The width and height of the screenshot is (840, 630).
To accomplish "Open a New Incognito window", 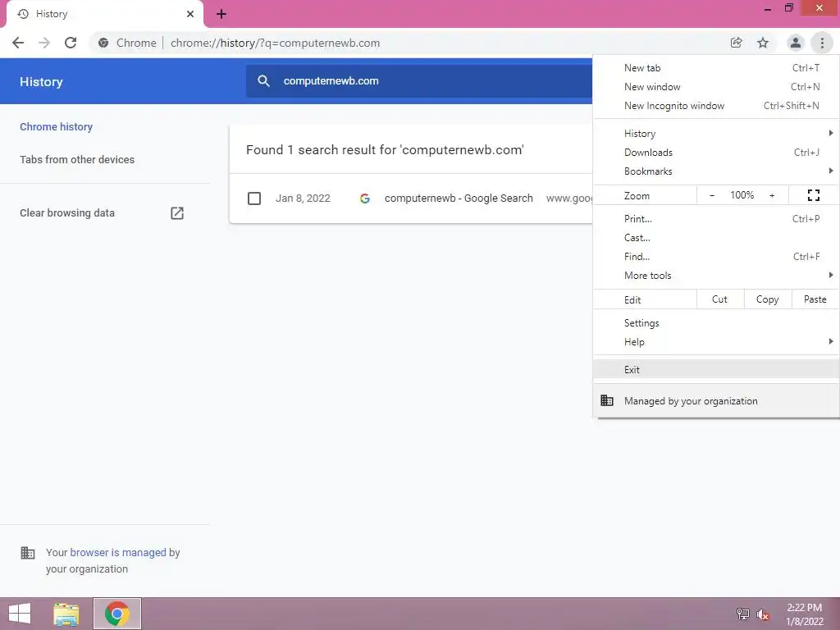I will [x=716, y=106].
